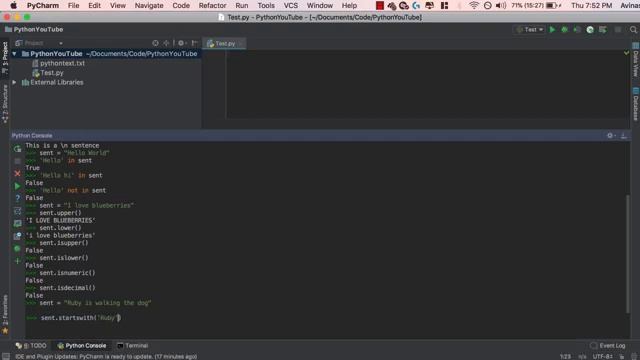Open the Event Log

click(608, 345)
